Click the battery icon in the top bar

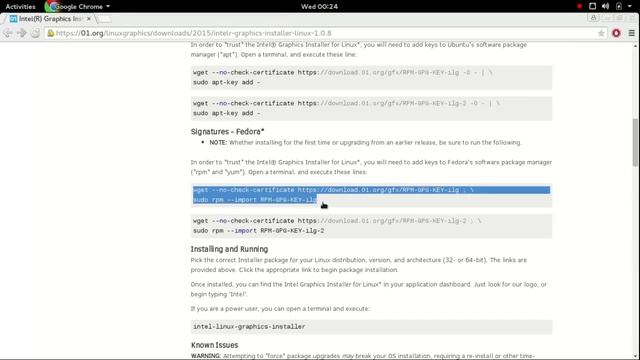[619, 6]
